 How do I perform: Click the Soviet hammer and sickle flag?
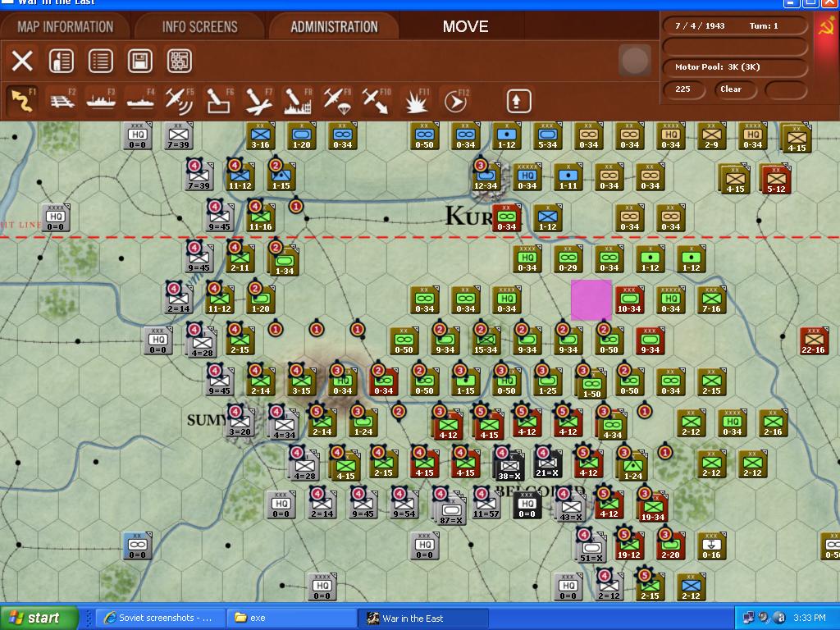[x=827, y=25]
